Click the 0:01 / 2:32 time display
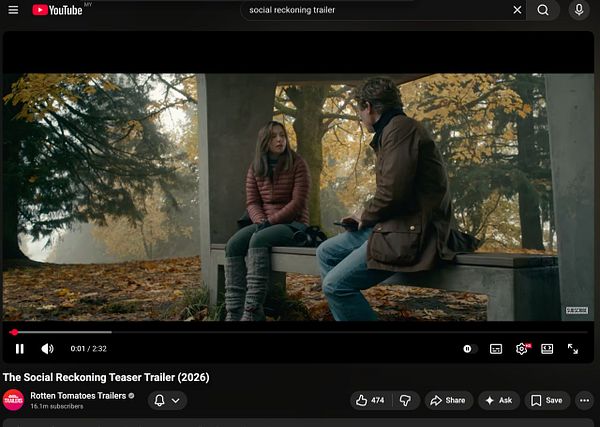 tap(88, 349)
